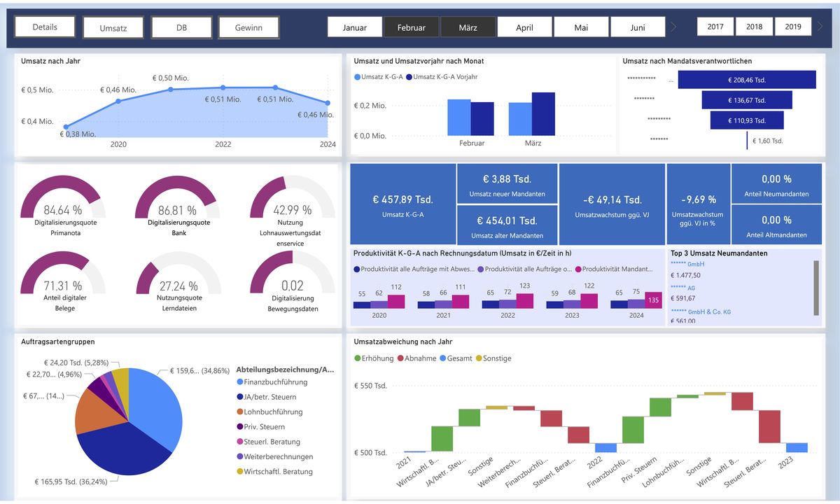The height and width of the screenshot is (504, 840).
Task: Select Finanzbuchführung legend color dot
Action: point(240,382)
